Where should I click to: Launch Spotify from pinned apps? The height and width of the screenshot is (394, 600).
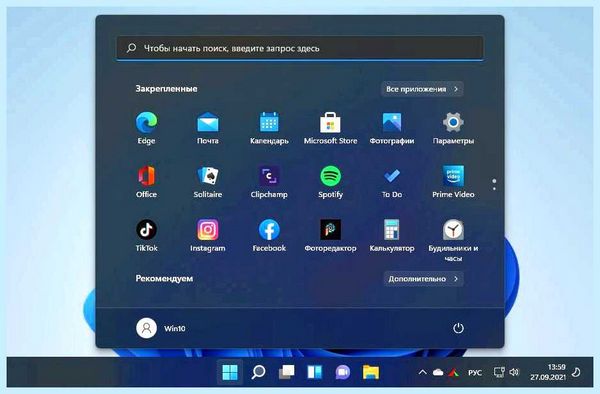pyautogui.click(x=331, y=182)
